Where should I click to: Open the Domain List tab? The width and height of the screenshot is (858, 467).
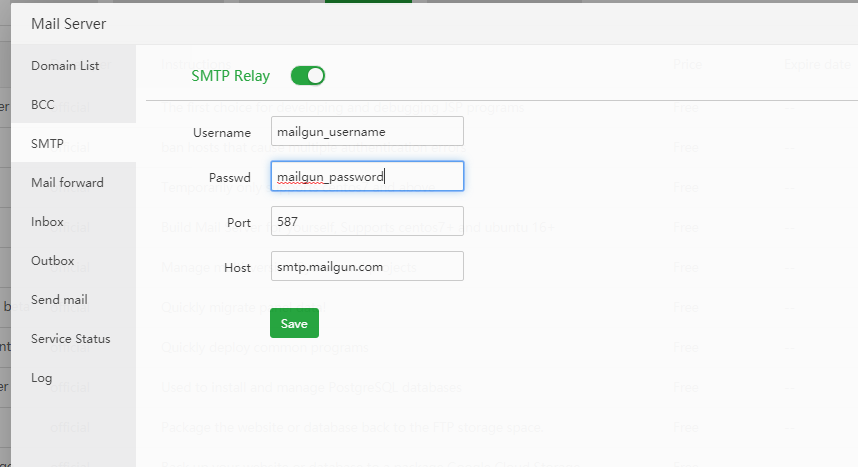[65, 66]
